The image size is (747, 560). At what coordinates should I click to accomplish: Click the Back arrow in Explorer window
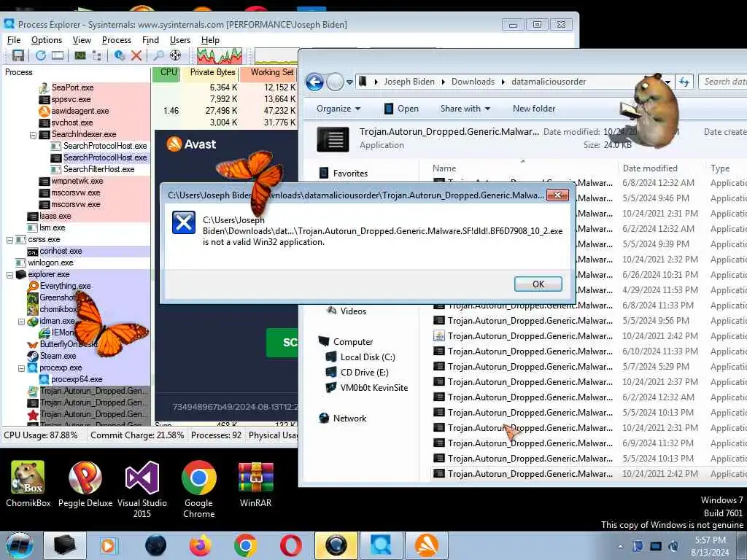point(314,82)
